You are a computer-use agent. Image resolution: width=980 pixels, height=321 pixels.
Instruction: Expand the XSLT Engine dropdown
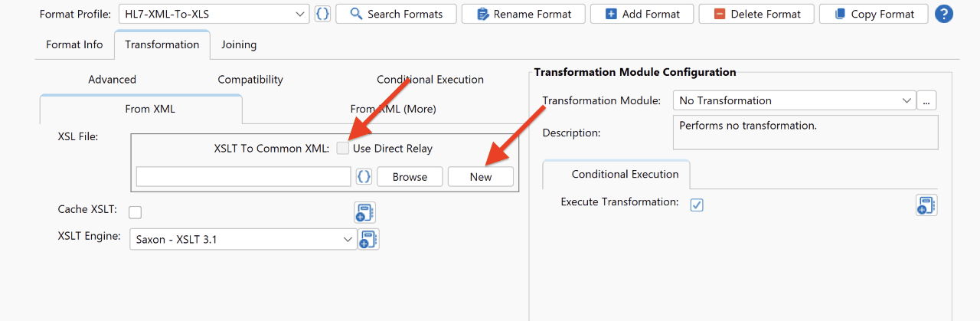[x=243, y=239]
